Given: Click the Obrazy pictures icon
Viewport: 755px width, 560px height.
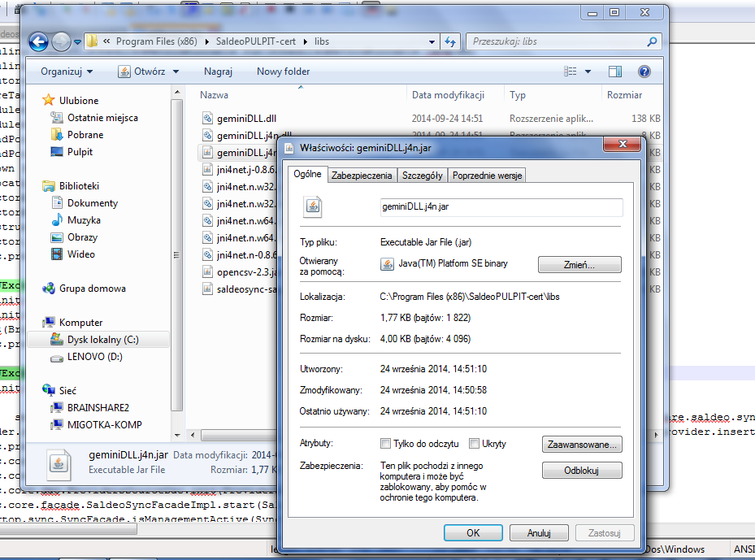Looking at the screenshot, I should pos(57,237).
